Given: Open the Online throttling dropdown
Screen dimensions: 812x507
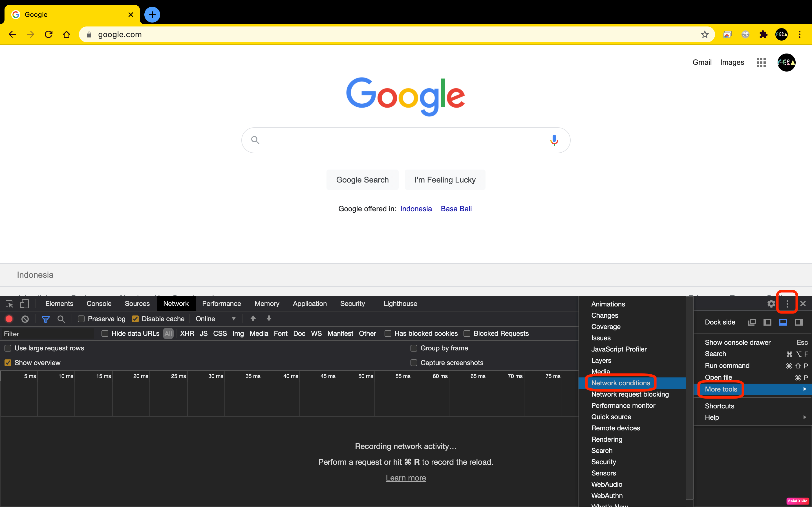Looking at the screenshot, I should click(x=215, y=319).
